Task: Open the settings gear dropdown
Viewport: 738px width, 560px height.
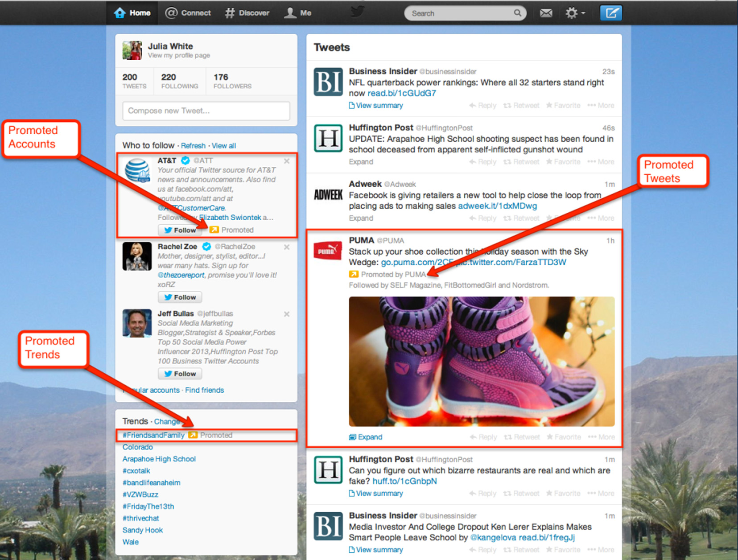Action: click(x=574, y=13)
